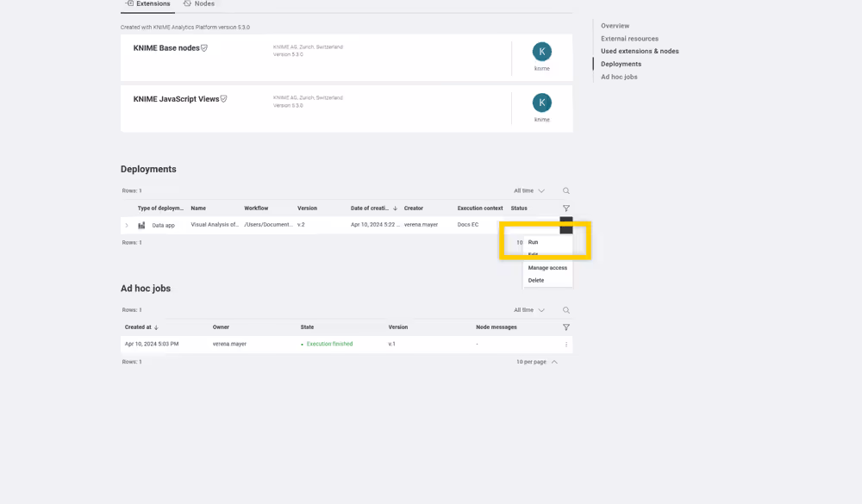Open the Deployments search icon
Image resolution: width=862 pixels, height=504 pixels.
pos(565,190)
